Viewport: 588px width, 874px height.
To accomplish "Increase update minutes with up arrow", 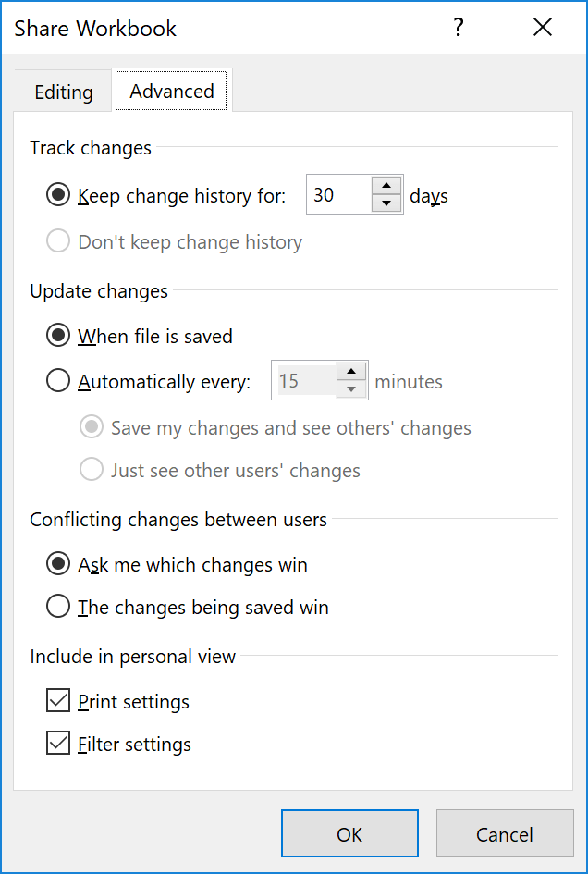I will click(351, 372).
